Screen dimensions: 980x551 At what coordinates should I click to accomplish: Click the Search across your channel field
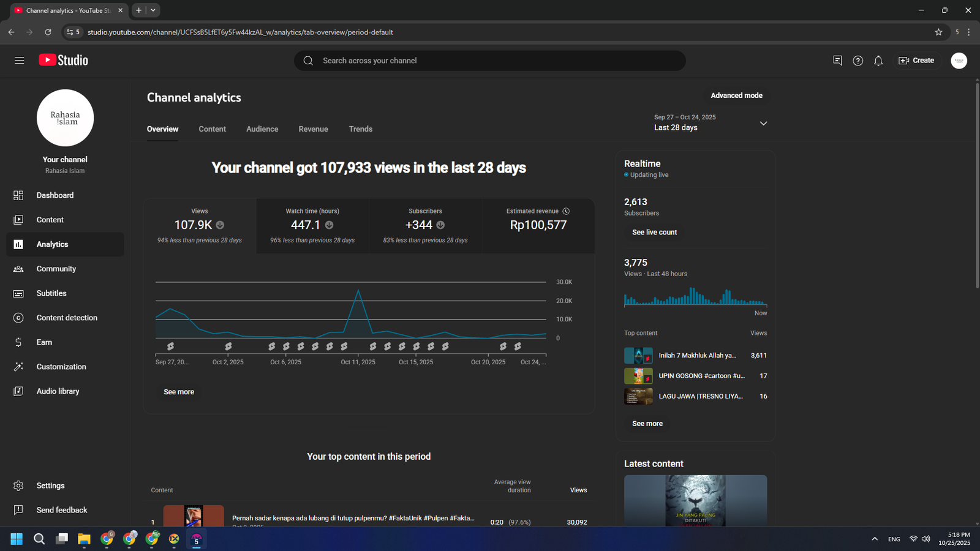490,61
